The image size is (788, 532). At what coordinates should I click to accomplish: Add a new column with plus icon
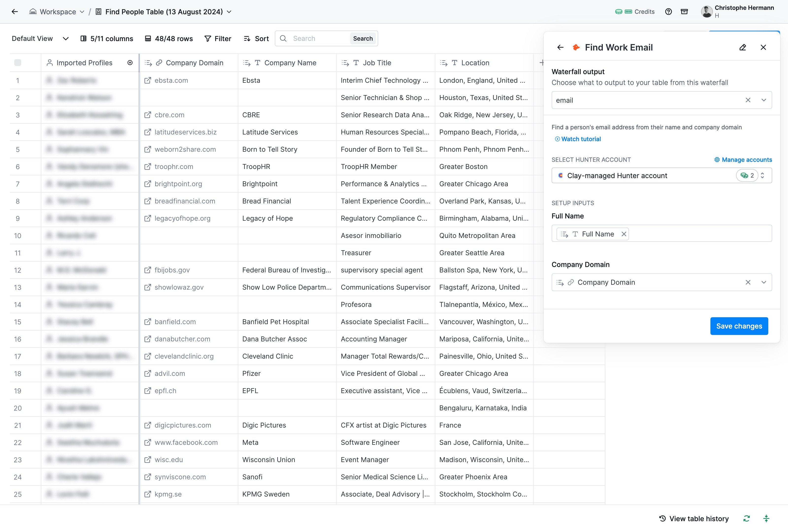point(541,63)
